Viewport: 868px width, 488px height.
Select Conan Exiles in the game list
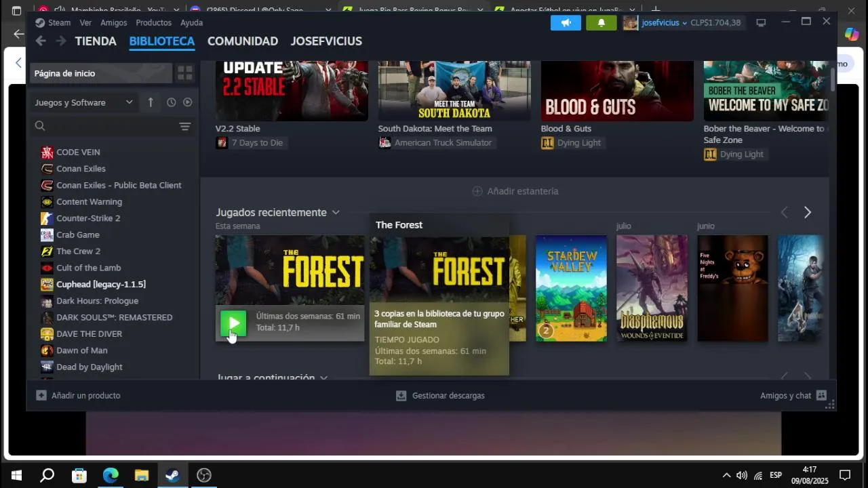(x=81, y=169)
